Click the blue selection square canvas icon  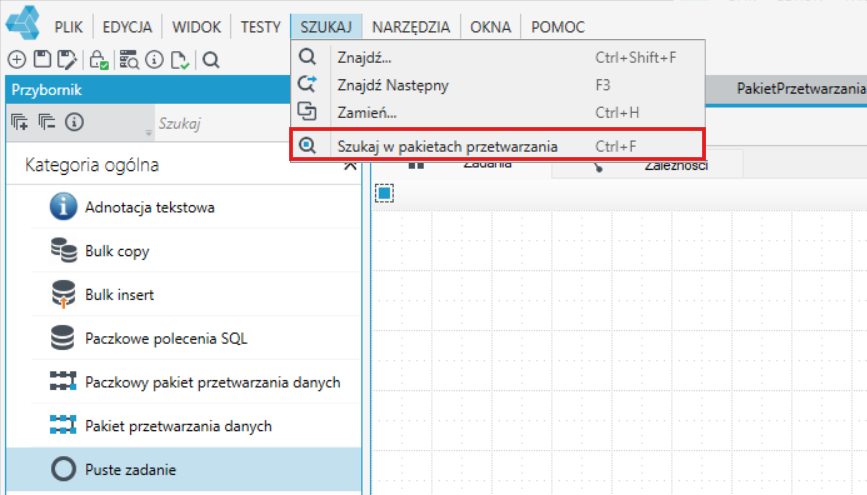point(384,193)
